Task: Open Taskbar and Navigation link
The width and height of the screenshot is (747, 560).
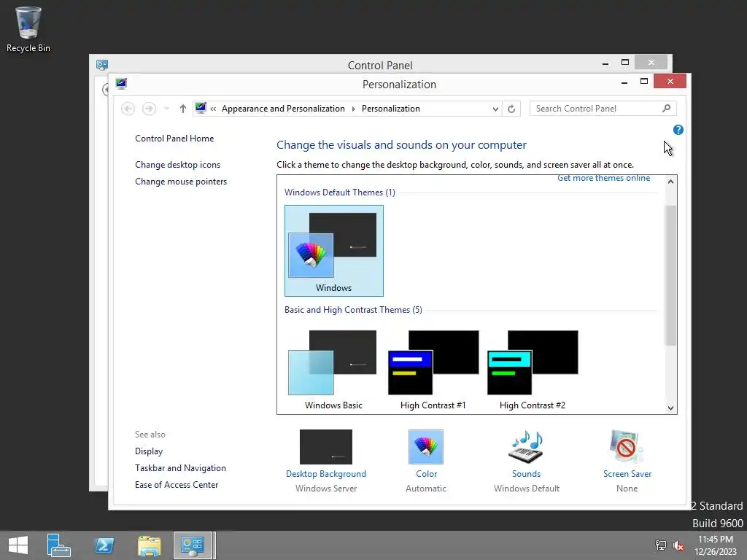Action: coord(181,468)
